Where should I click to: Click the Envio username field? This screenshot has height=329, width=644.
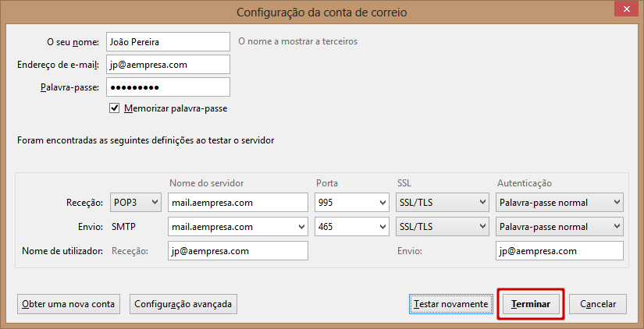(x=560, y=250)
